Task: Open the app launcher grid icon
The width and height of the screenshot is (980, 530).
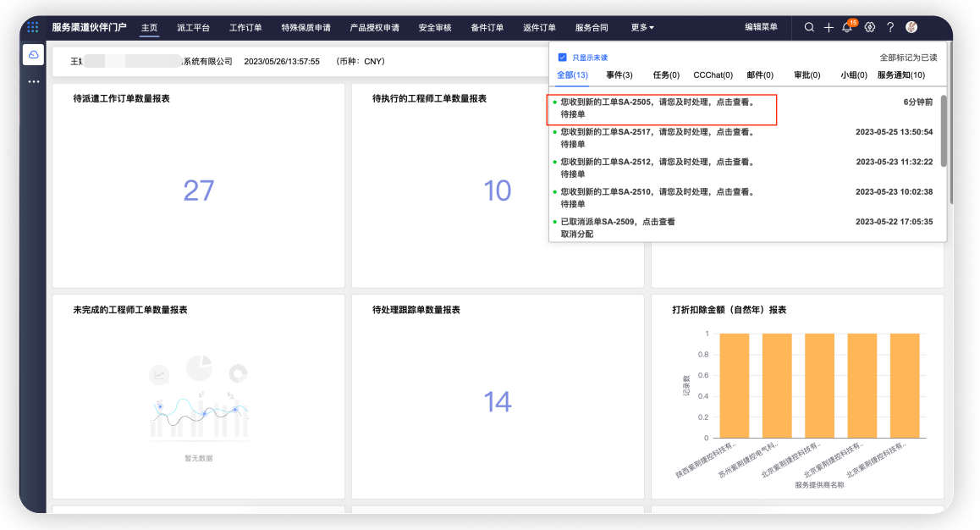Action: pos(33,27)
